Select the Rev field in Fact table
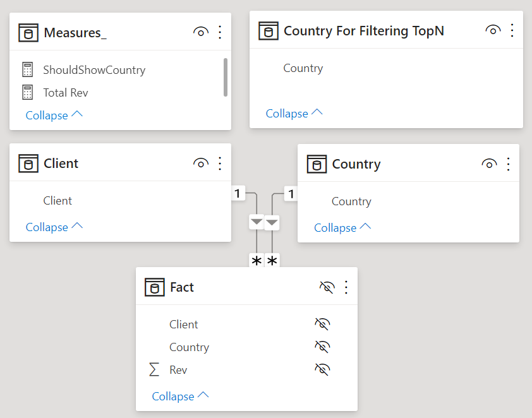This screenshot has width=532, height=418. click(x=178, y=370)
